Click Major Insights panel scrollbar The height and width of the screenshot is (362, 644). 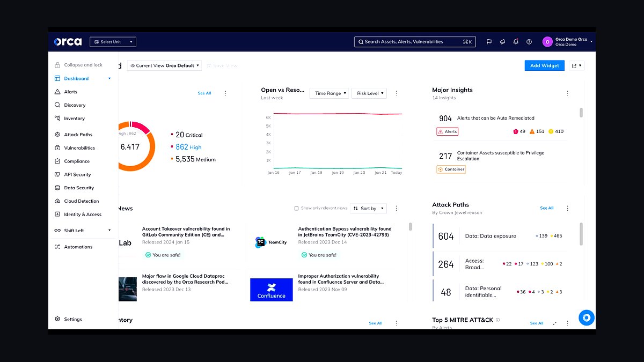pos(581,113)
